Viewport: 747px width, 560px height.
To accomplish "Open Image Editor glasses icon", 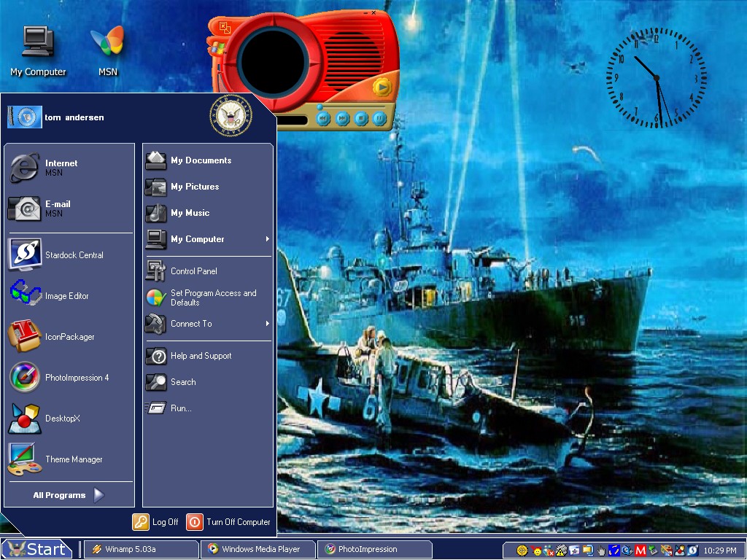I will pyautogui.click(x=25, y=293).
